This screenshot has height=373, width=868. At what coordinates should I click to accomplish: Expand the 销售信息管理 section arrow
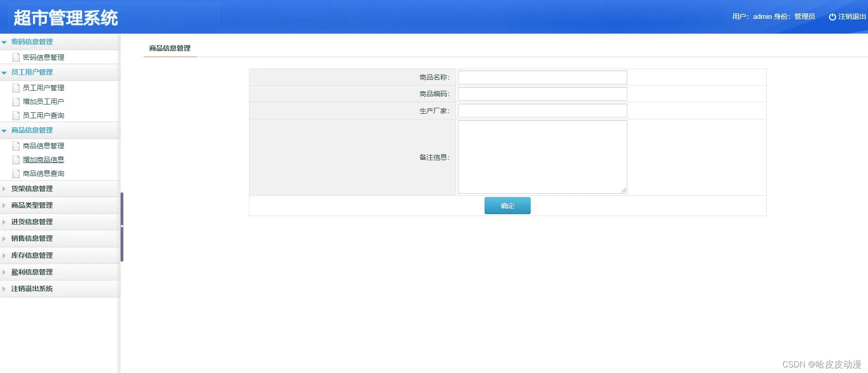pyautogui.click(x=4, y=239)
